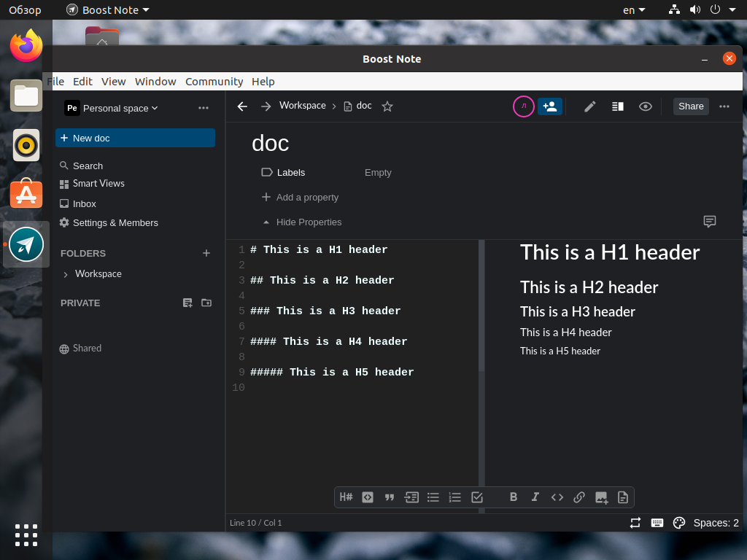Switch to split view layout
The height and width of the screenshot is (560, 747).
point(618,106)
